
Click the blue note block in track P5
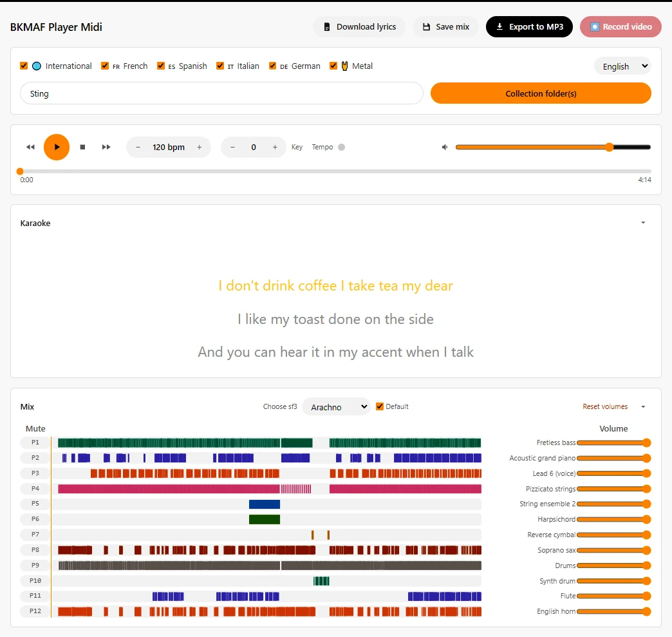[265, 504]
